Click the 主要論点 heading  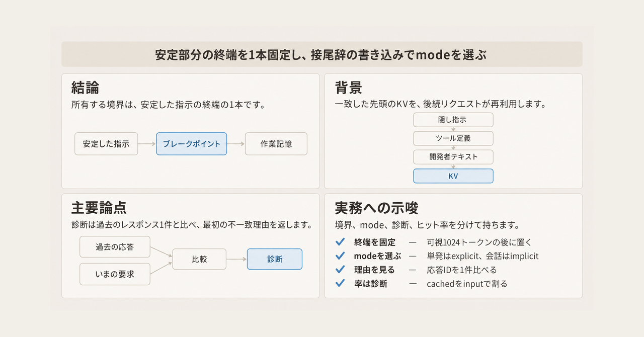99,208
